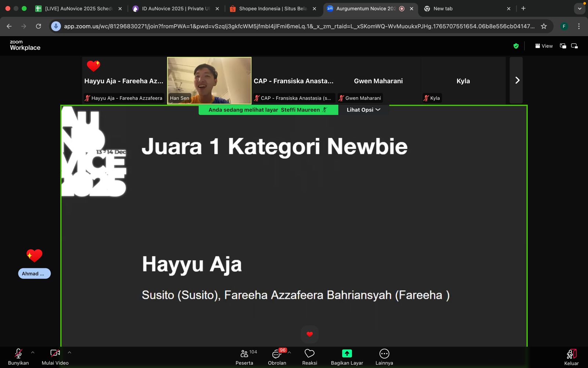Image resolution: width=588 pixels, height=368 pixels.
Task: Open the View layout button
Action: point(544,46)
